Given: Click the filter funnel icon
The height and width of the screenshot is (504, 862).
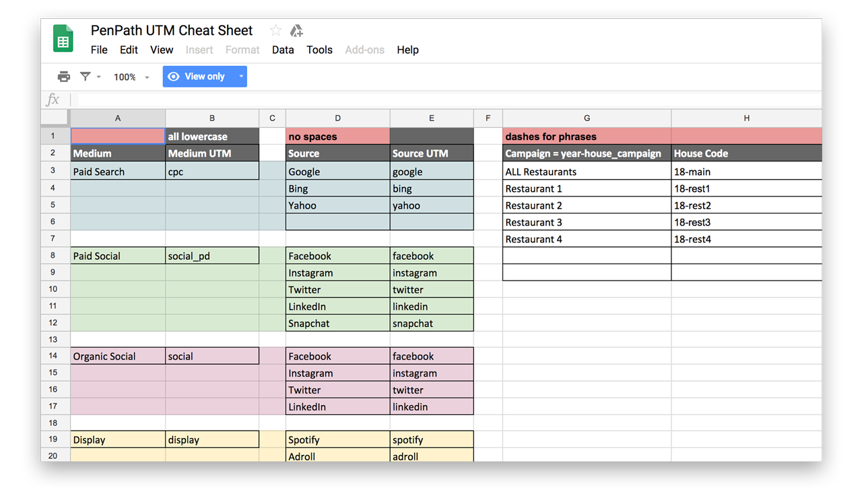Looking at the screenshot, I should (84, 76).
